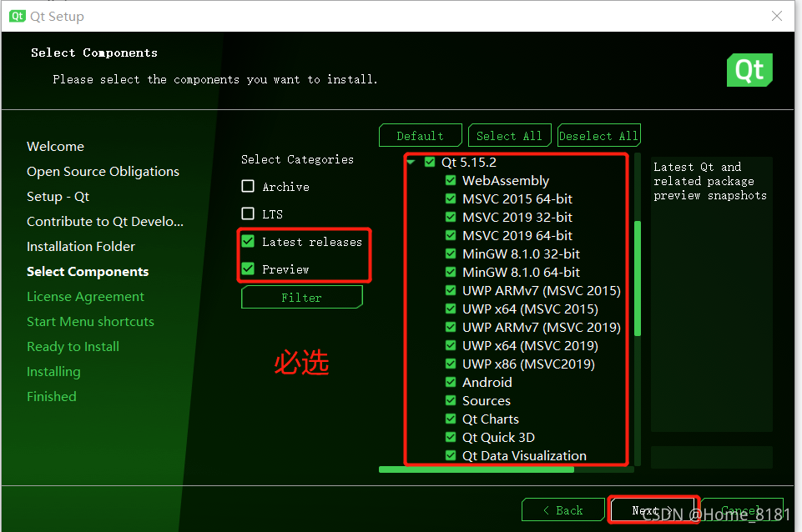This screenshot has height=532, width=802.
Task: Uncheck MSVC 2019 32-bit component
Action: pos(451,217)
